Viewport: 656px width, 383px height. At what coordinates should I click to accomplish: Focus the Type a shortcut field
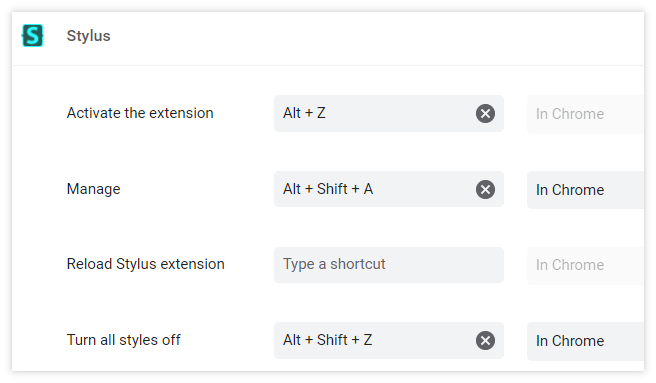(389, 265)
